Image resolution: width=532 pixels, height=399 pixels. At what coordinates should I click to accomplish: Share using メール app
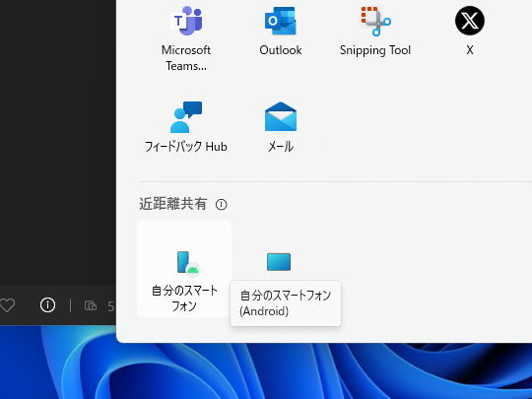(280, 126)
